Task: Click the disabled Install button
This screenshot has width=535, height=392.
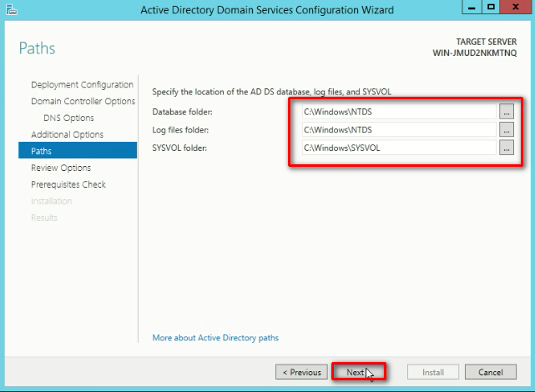Action: tap(433, 372)
